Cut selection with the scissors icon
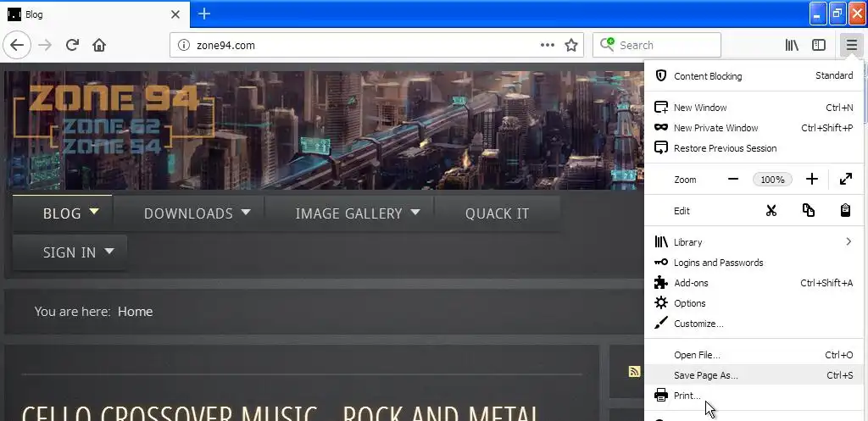The width and height of the screenshot is (868, 421). [771, 211]
